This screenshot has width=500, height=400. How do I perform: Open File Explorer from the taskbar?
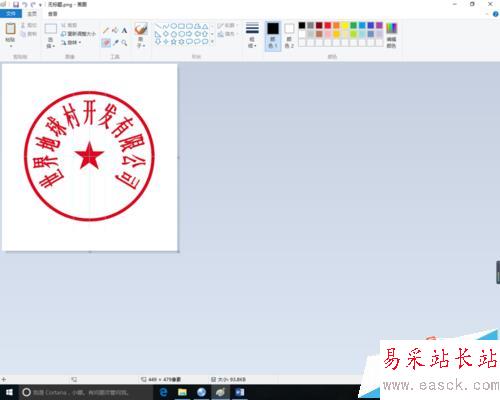182,392
